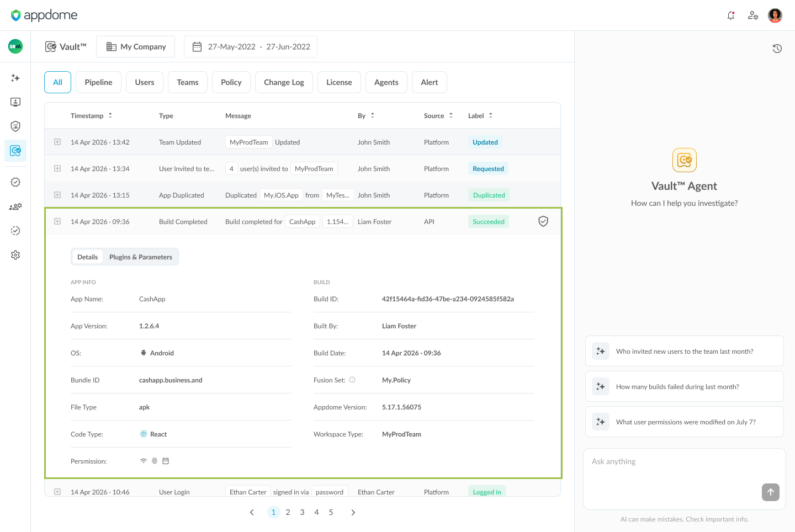Switch to the Alert tab

(x=430, y=82)
